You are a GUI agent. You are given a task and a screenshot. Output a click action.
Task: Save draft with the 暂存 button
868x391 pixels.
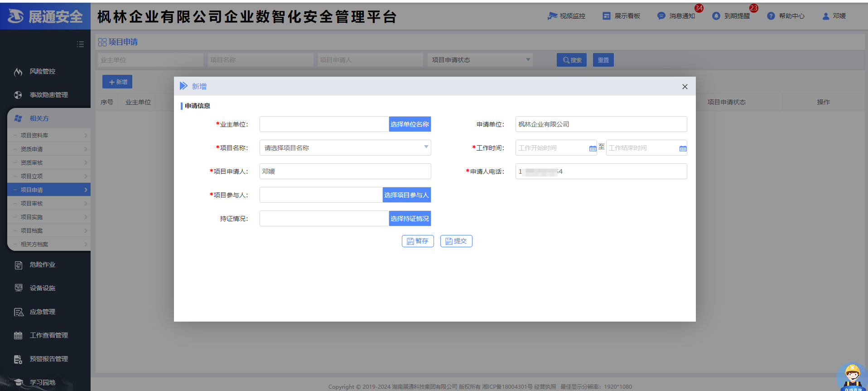tap(417, 241)
